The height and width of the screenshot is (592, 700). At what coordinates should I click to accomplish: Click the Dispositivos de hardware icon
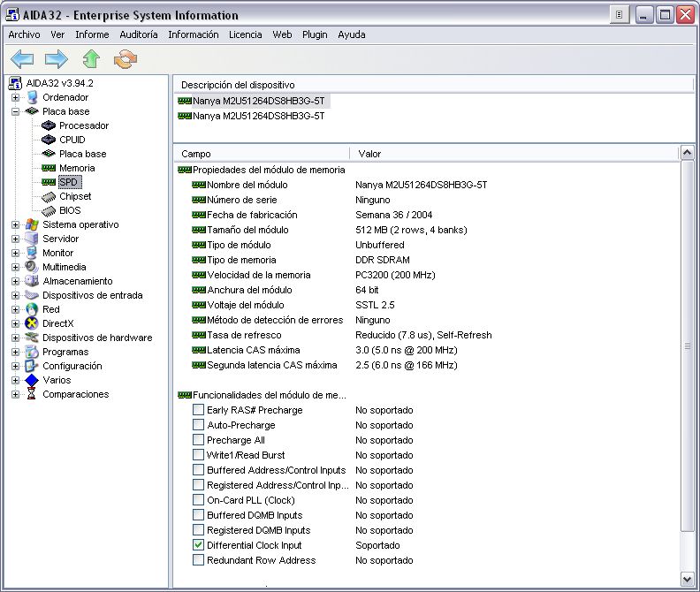[32, 338]
